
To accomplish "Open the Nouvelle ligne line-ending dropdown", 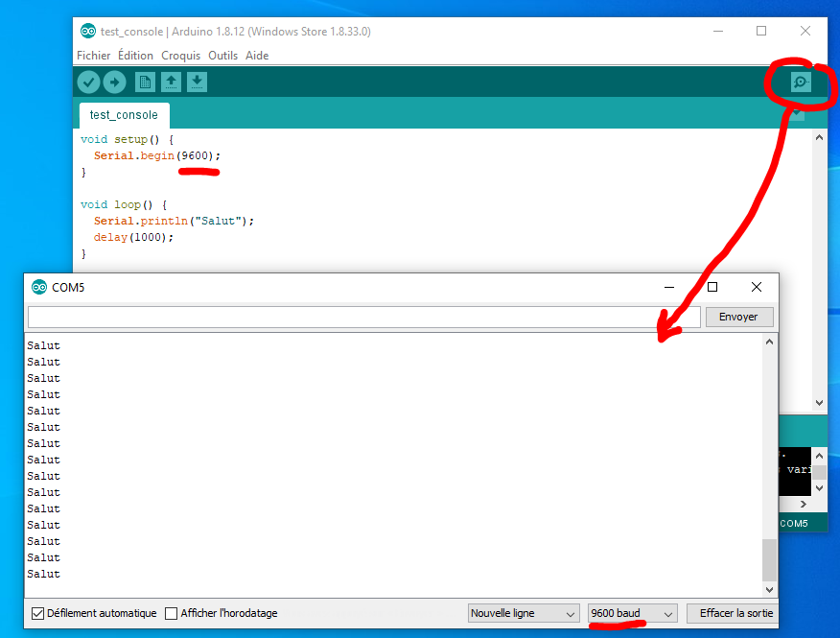I will click(524, 613).
